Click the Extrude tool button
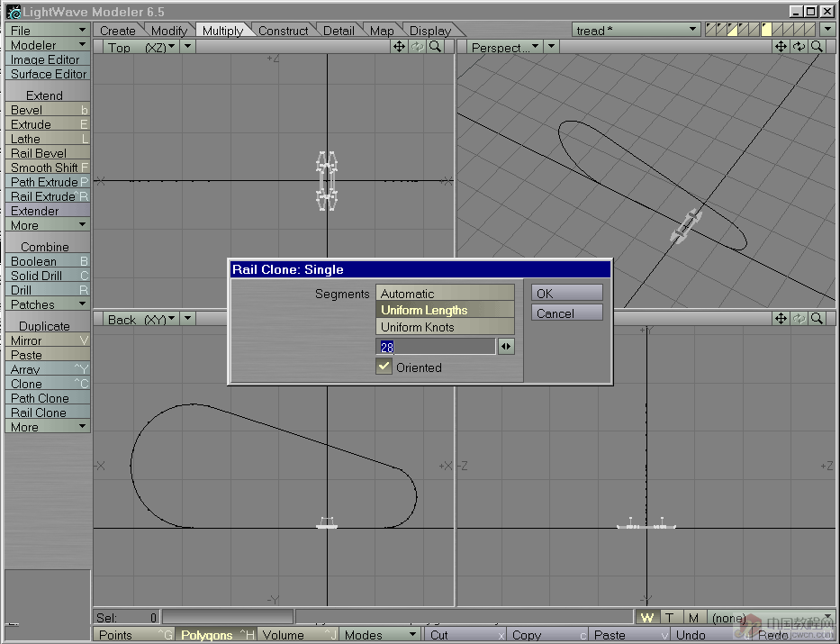 click(47, 123)
